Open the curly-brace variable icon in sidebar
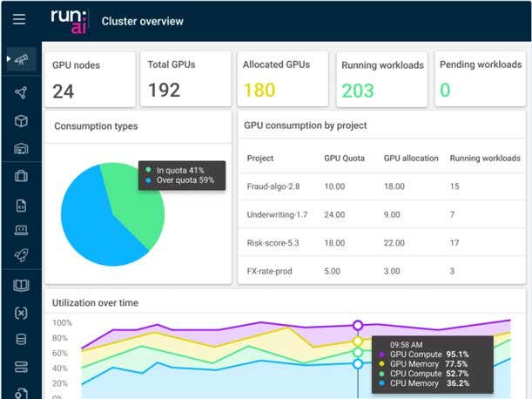532x399 pixels. coord(21,312)
